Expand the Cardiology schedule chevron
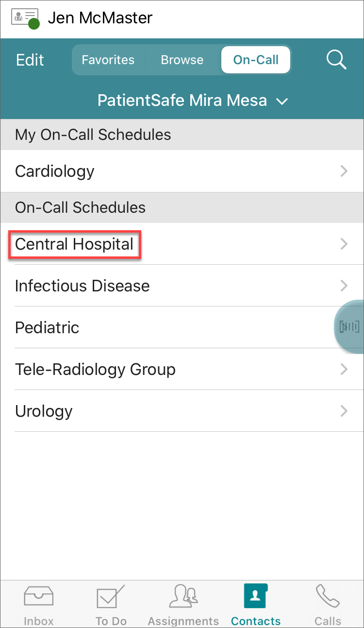364x628 pixels. point(344,171)
